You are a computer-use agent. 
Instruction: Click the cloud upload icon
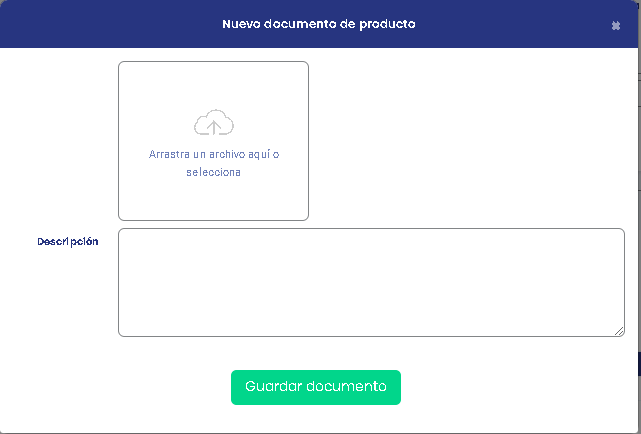[x=213, y=124]
